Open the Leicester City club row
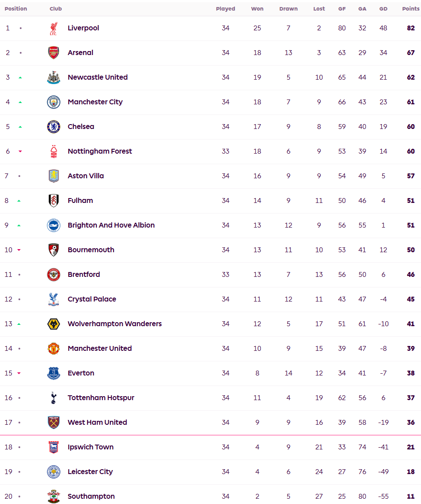This screenshot has height=504, width=421. (x=210, y=472)
